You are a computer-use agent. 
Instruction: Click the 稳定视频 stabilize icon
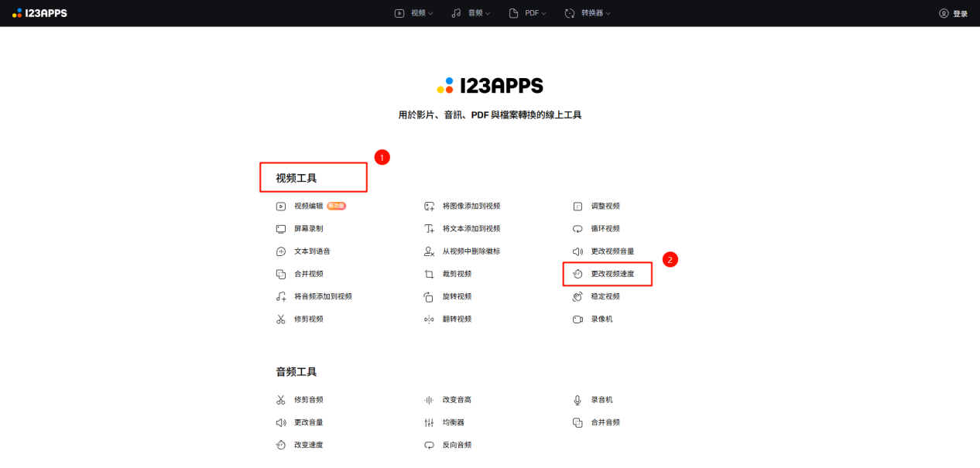[577, 296]
